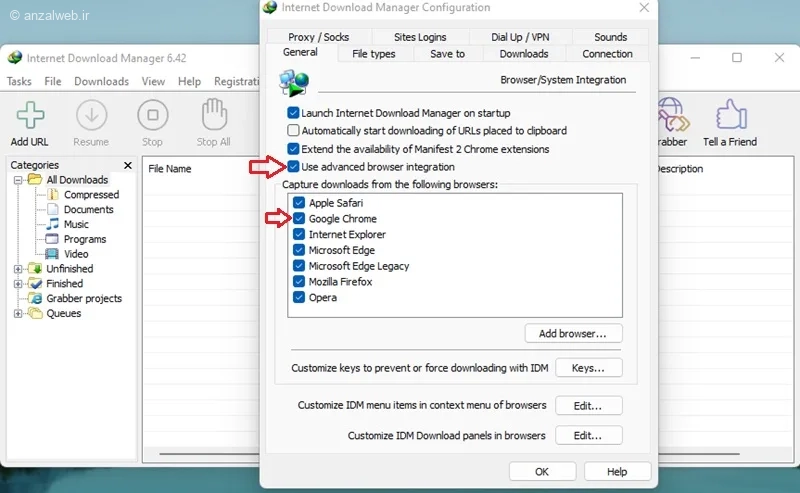Image resolution: width=800 pixels, height=493 pixels.
Task: Select the Video category in tree
Action: tap(76, 254)
